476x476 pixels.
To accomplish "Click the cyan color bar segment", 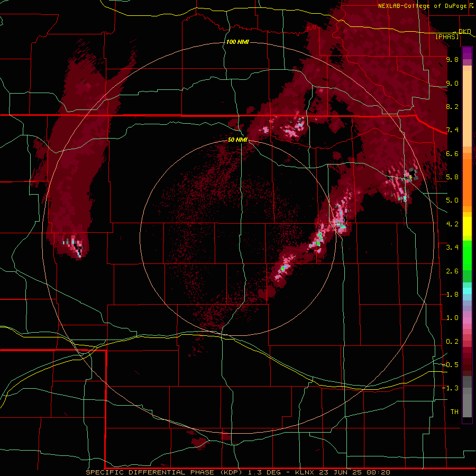I will 467,291.
